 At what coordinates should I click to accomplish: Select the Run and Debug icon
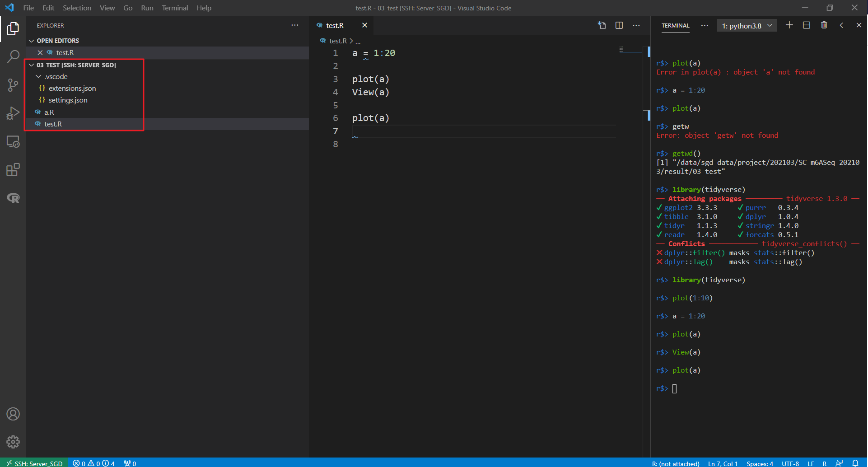point(13,113)
